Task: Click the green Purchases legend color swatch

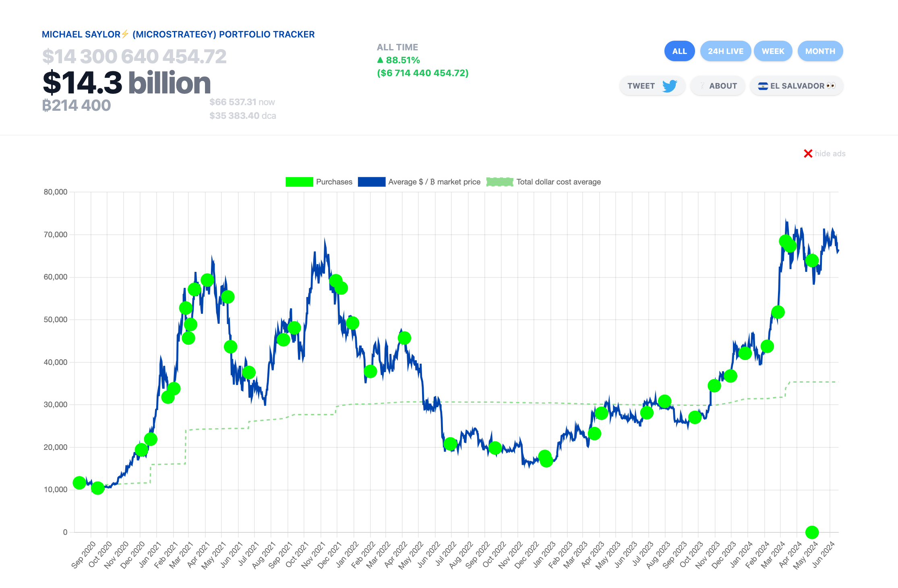Action: pos(299,182)
